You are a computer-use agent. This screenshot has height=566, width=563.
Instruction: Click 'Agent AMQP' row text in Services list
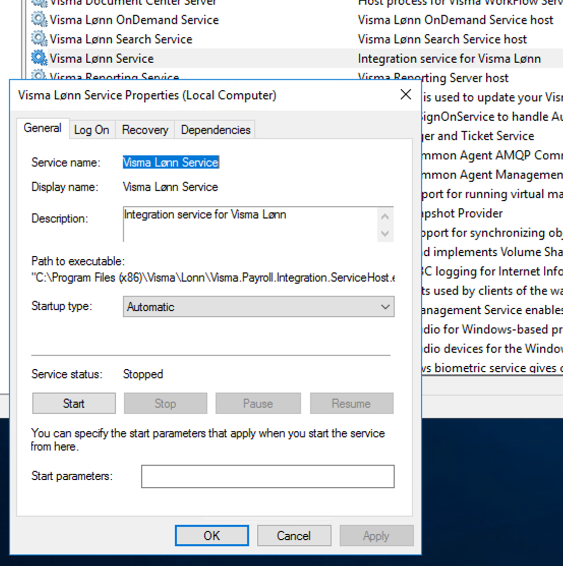[492, 155]
